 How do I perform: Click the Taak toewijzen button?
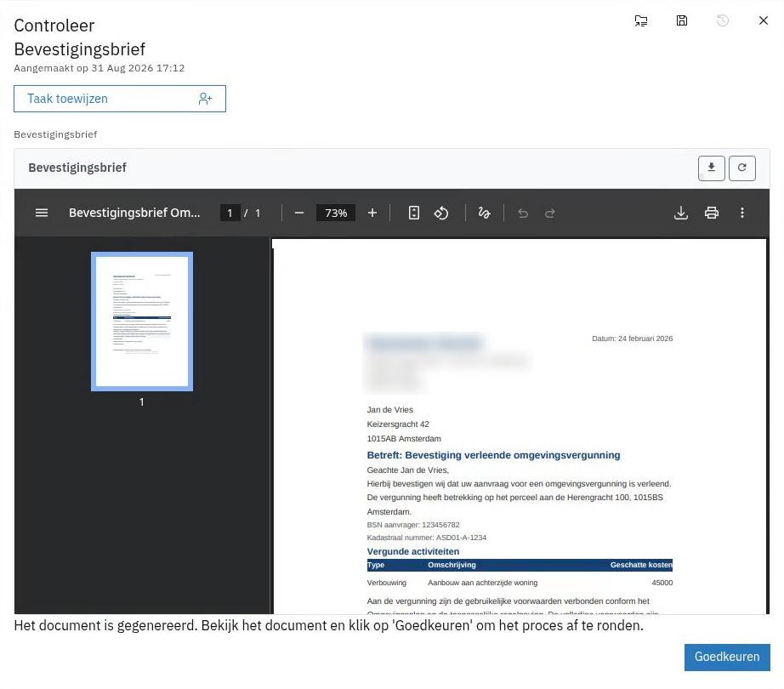(x=120, y=99)
